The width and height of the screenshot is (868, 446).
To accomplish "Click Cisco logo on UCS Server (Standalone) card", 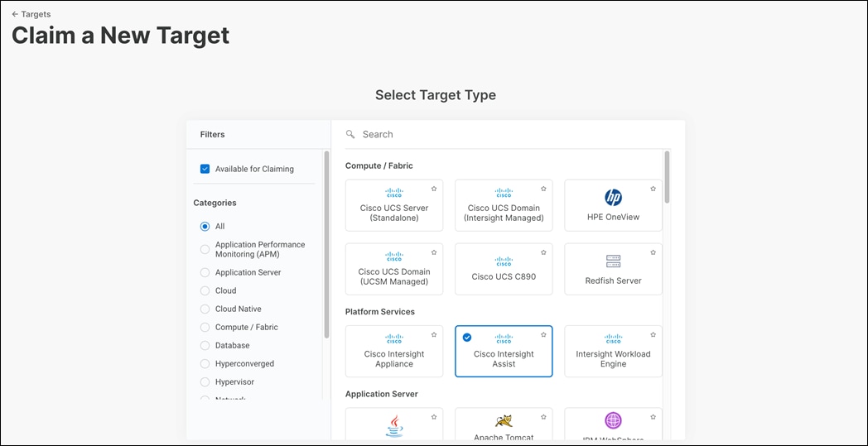I will click(394, 193).
